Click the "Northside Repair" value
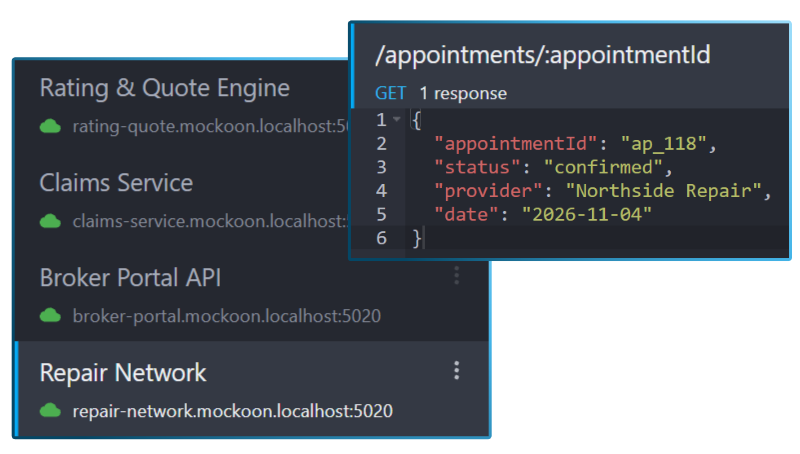800x454 pixels. tap(664, 191)
